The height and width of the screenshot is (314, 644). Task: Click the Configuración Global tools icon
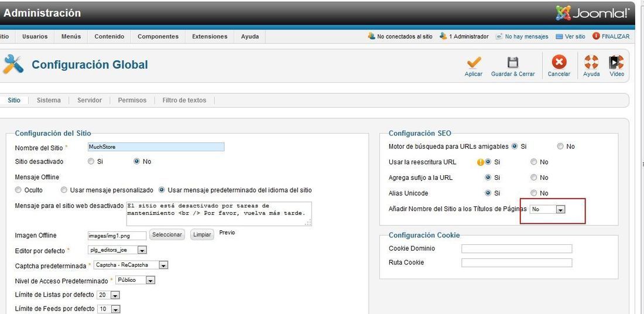tap(13, 64)
